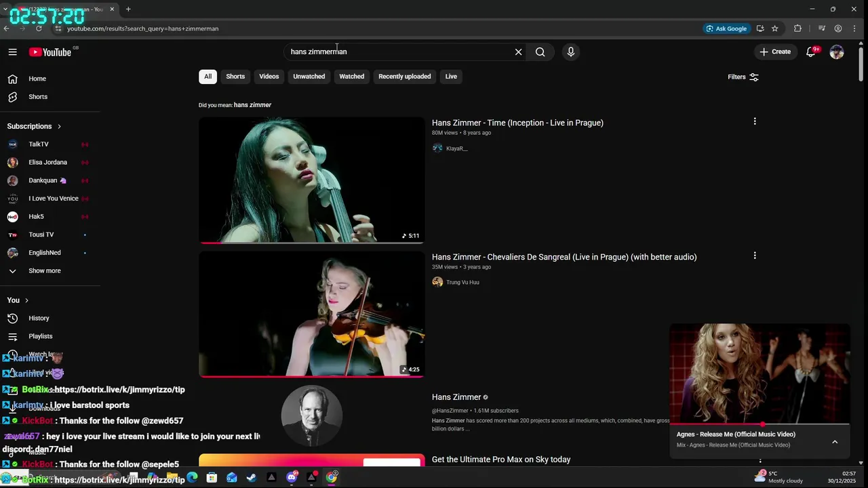Expand the Agnes miniplayer queue chevron
Screen dimensions: 868x488
(835, 442)
